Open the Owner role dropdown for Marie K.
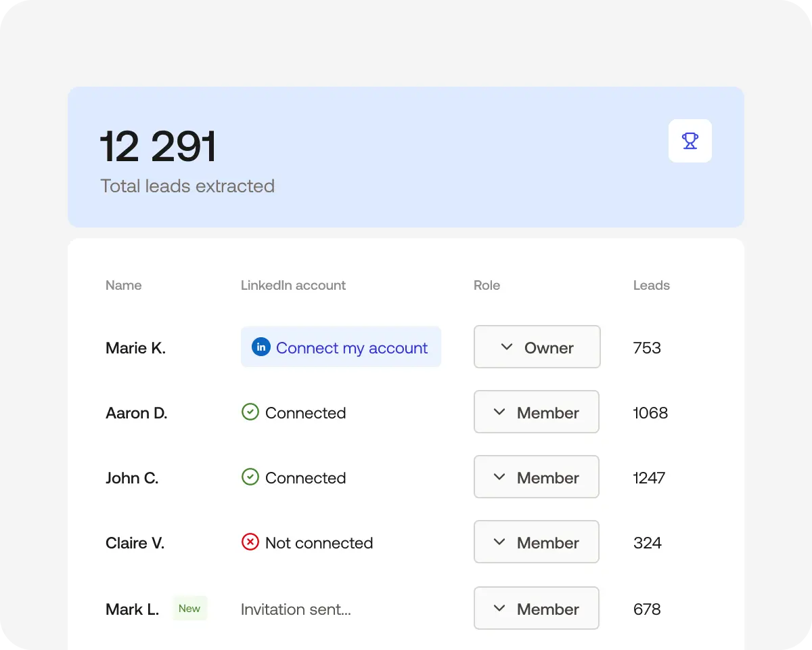Image resolution: width=812 pixels, height=650 pixels. tap(537, 347)
